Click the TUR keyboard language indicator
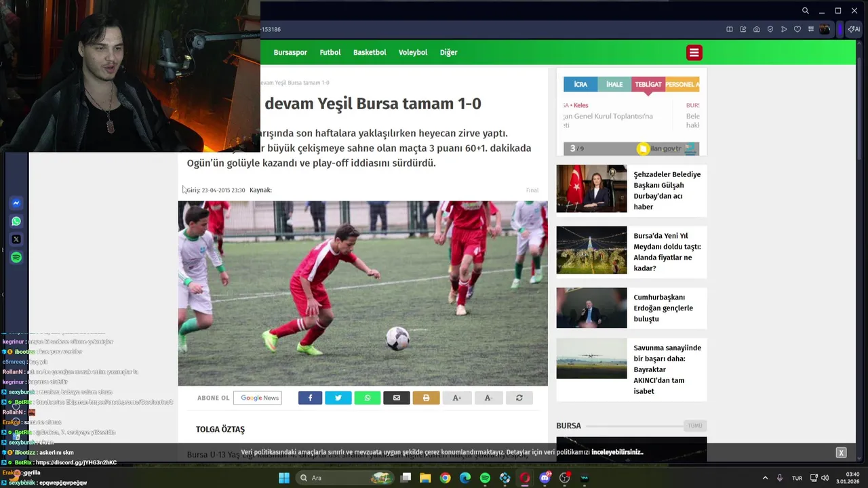Image resolution: width=868 pixels, height=488 pixels. (797, 479)
